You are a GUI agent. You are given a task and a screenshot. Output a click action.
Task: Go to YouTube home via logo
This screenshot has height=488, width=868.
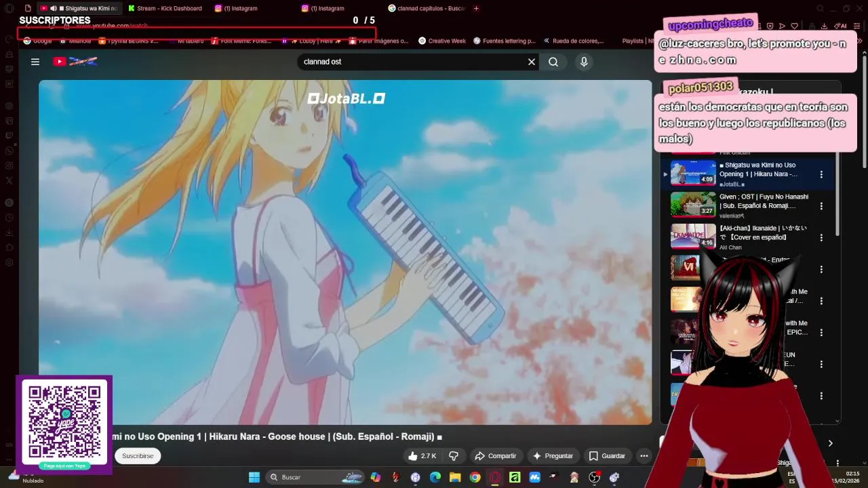pos(75,62)
